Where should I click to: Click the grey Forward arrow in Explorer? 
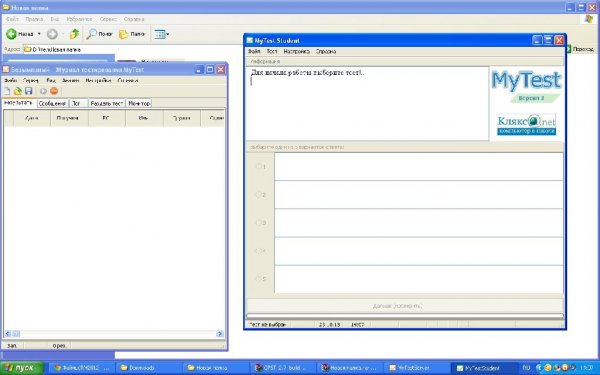(x=52, y=34)
